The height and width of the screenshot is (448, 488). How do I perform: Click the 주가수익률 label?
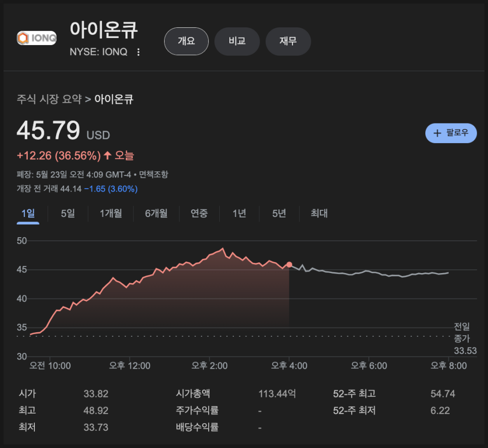[x=197, y=411]
